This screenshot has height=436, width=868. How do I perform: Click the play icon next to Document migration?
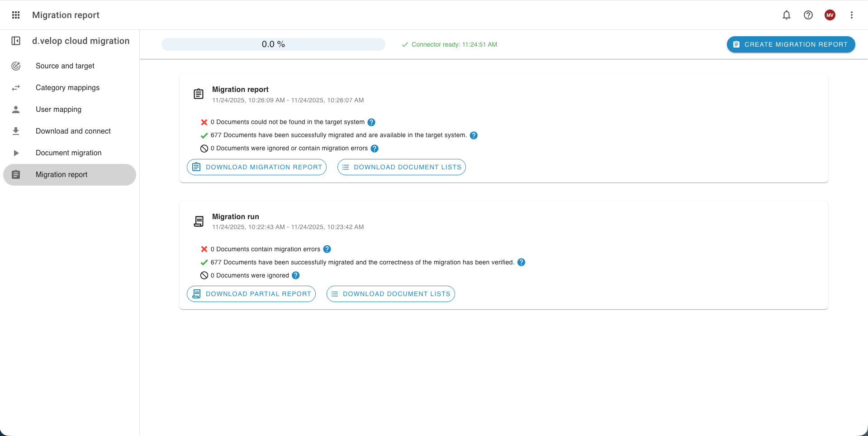click(16, 153)
